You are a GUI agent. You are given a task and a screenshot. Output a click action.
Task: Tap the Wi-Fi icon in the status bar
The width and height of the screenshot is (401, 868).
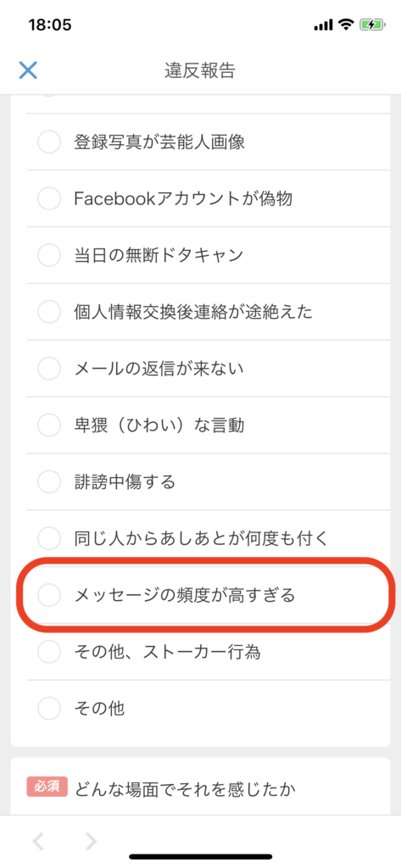347,25
